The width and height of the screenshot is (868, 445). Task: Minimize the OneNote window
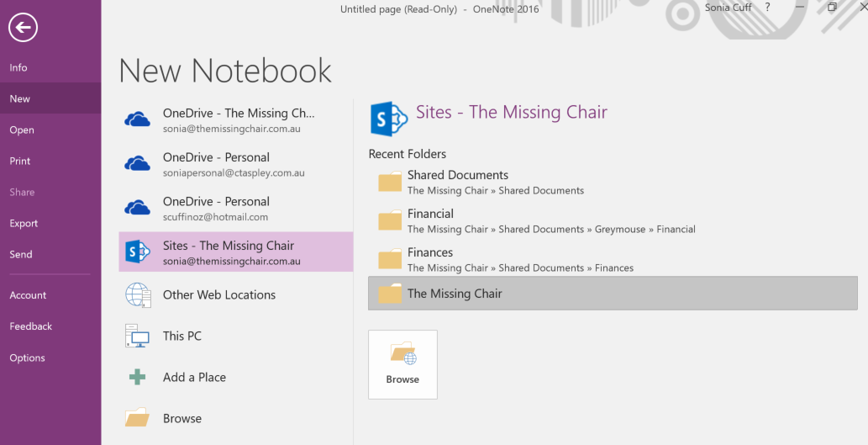coord(800,8)
